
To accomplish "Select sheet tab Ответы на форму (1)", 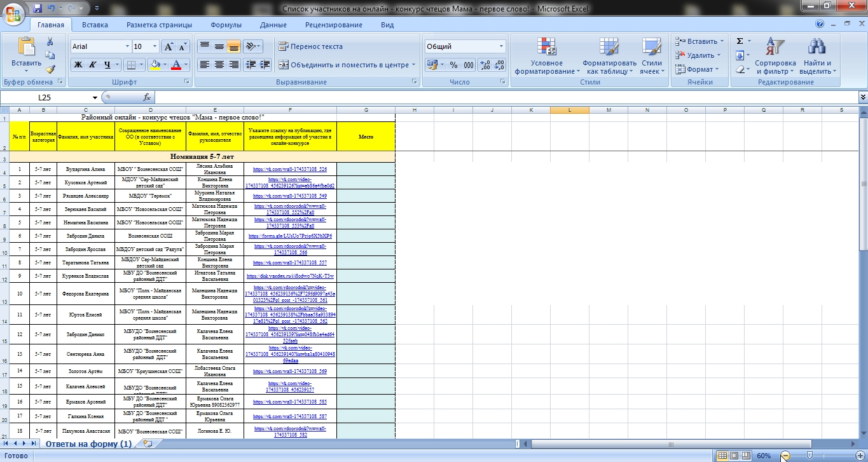I will point(88,444).
